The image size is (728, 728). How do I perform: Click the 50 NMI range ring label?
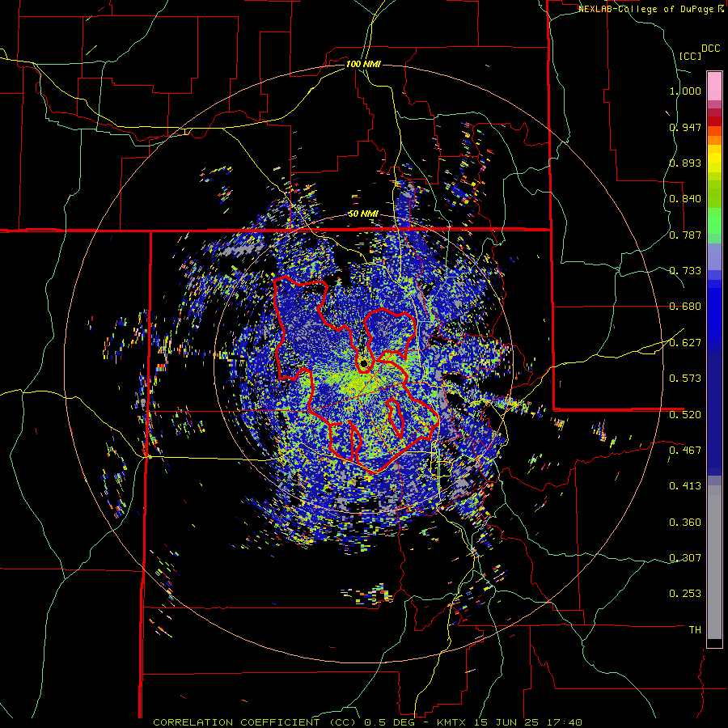(363, 214)
